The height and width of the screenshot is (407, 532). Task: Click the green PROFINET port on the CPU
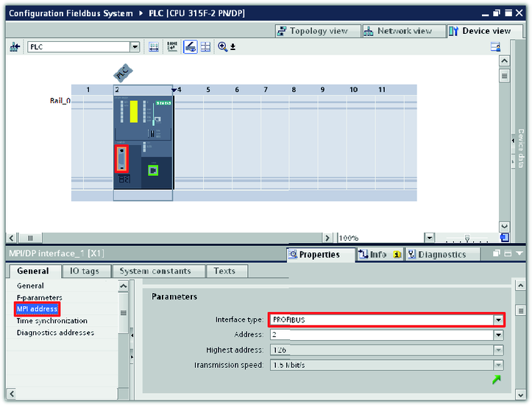click(153, 171)
